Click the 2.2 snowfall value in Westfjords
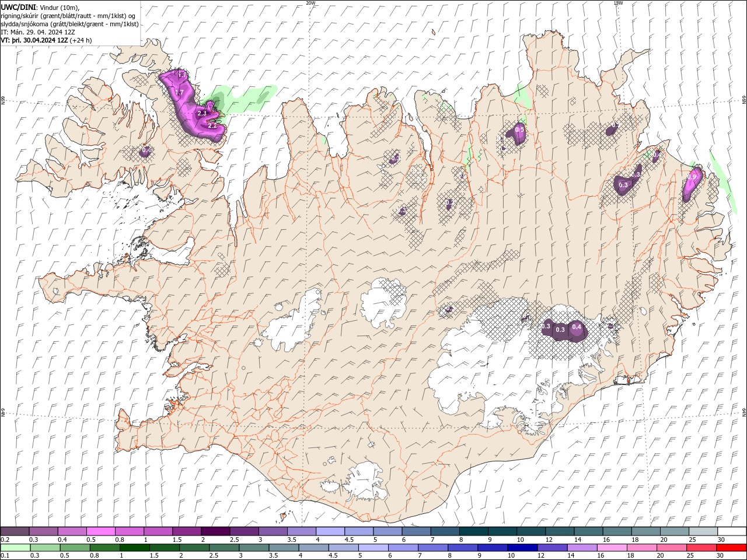Screen dimensions: 747x560 click(x=212, y=125)
